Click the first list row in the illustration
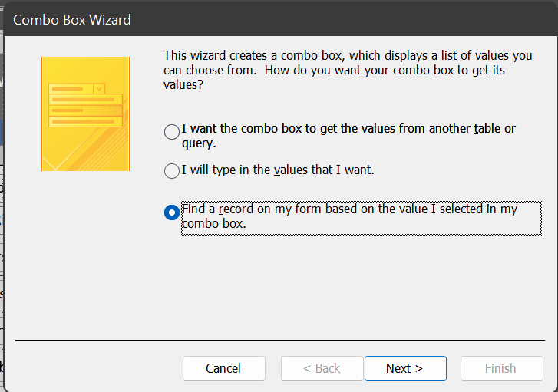558x392 pixels. pos(85,100)
